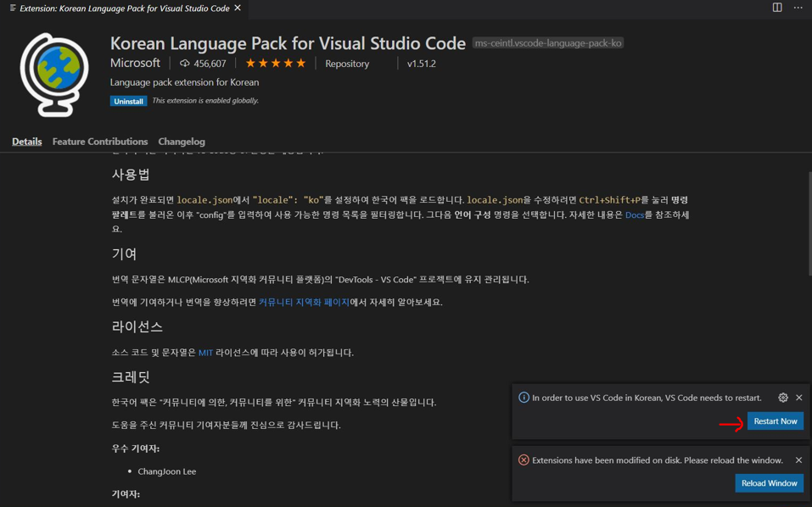Viewport: 812px width, 507px height.
Task: Click the split editor icon
Action: 777,8
